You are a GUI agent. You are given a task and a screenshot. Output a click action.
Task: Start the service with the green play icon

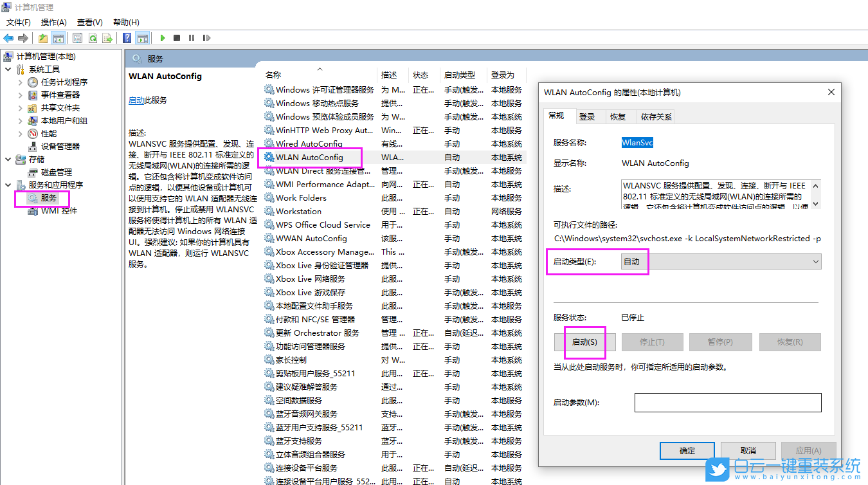pos(162,37)
